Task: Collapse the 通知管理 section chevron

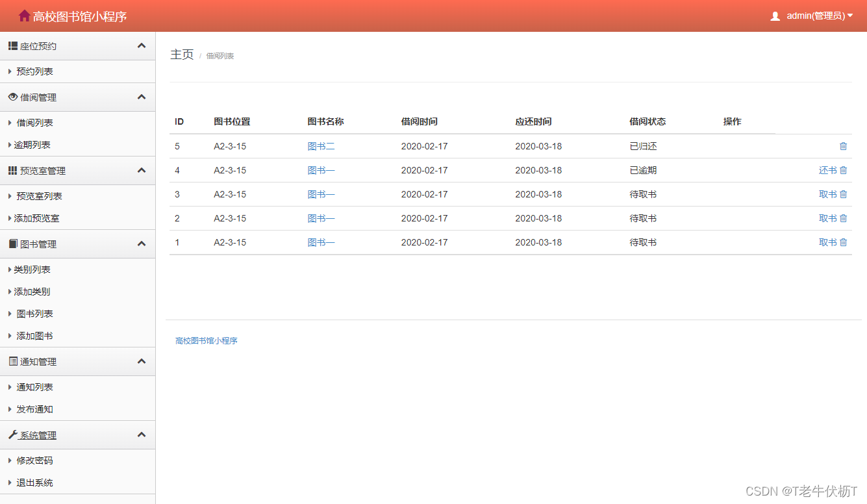Action: click(142, 360)
